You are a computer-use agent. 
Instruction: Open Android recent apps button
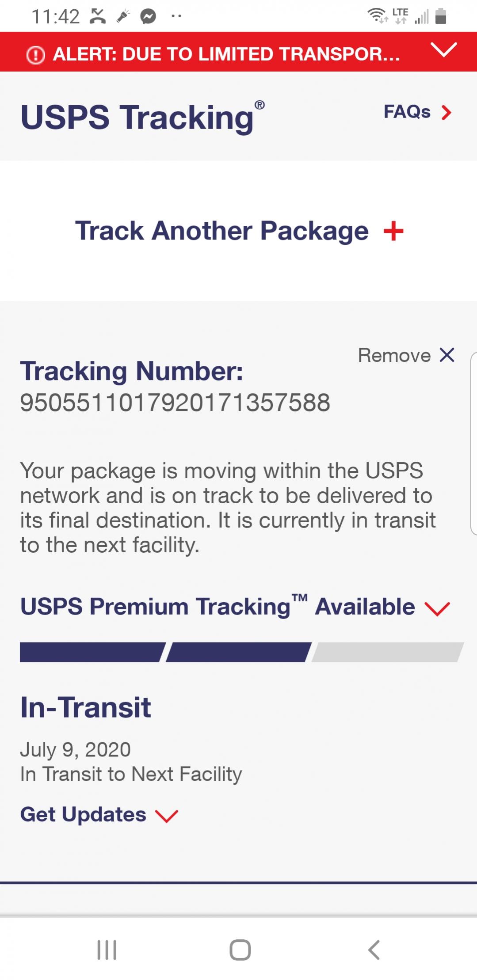click(x=107, y=949)
